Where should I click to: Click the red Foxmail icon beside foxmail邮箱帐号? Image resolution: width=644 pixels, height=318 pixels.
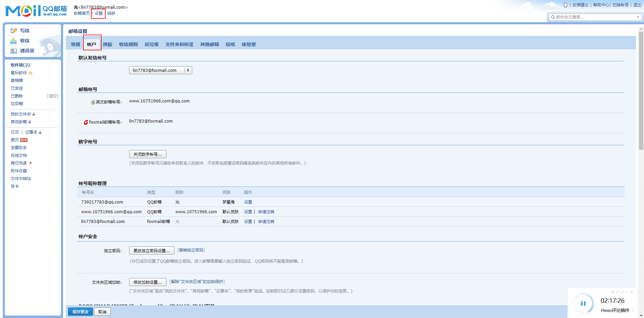[x=86, y=122]
